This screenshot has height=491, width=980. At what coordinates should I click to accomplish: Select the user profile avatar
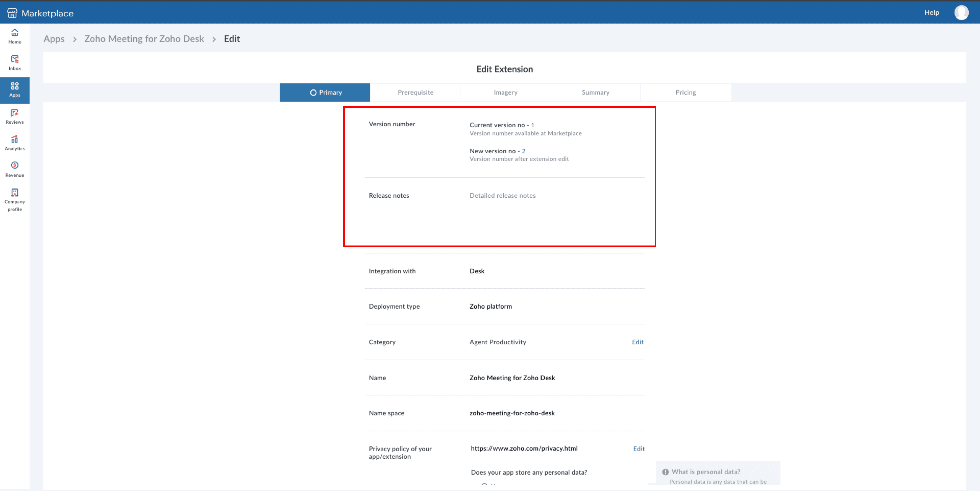pos(962,12)
